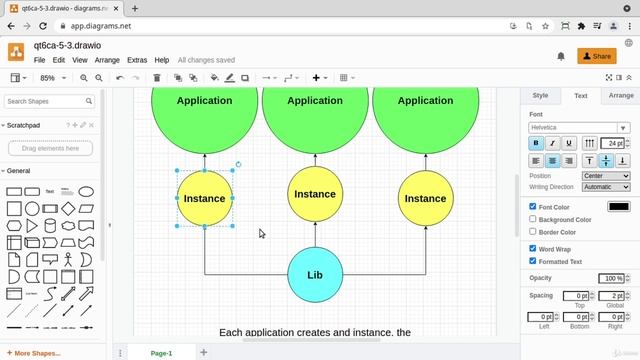640x360 pixels.
Task: Open the View menu
Action: 80,60
